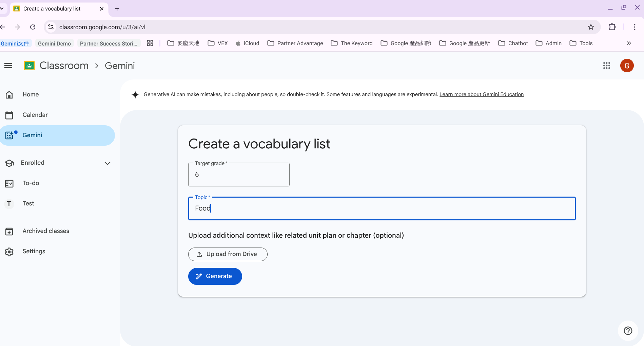Open Learn more about Gemini Education link
Image resolution: width=644 pixels, height=346 pixels.
(481, 94)
